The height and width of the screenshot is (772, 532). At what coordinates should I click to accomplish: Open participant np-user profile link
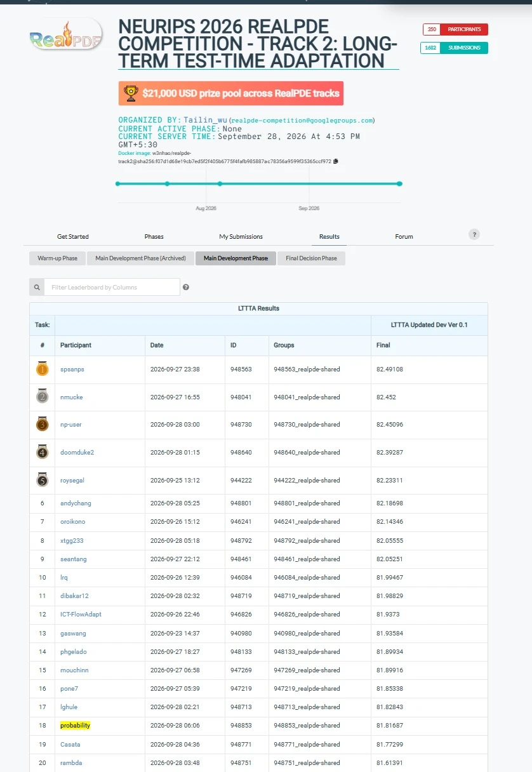pos(71,425)
